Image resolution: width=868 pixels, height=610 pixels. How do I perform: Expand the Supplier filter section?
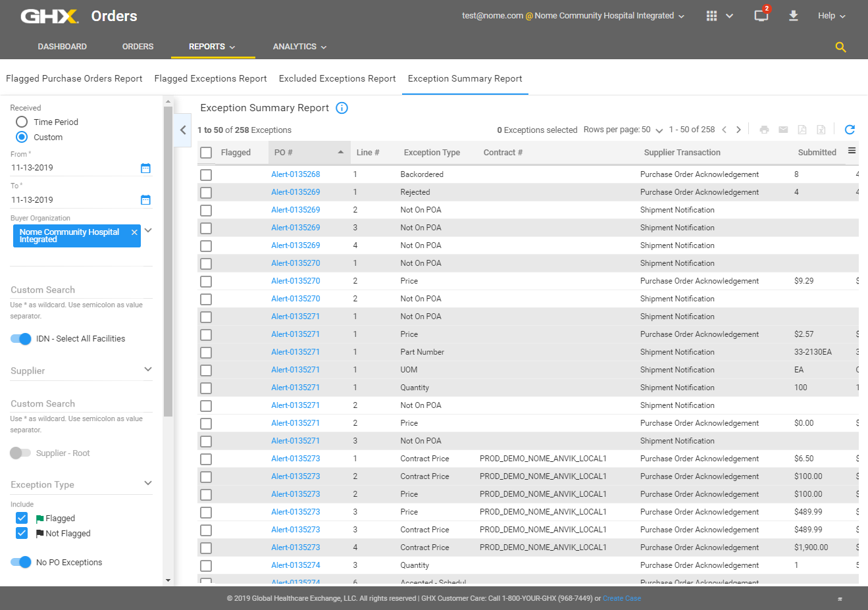[148, 369]
